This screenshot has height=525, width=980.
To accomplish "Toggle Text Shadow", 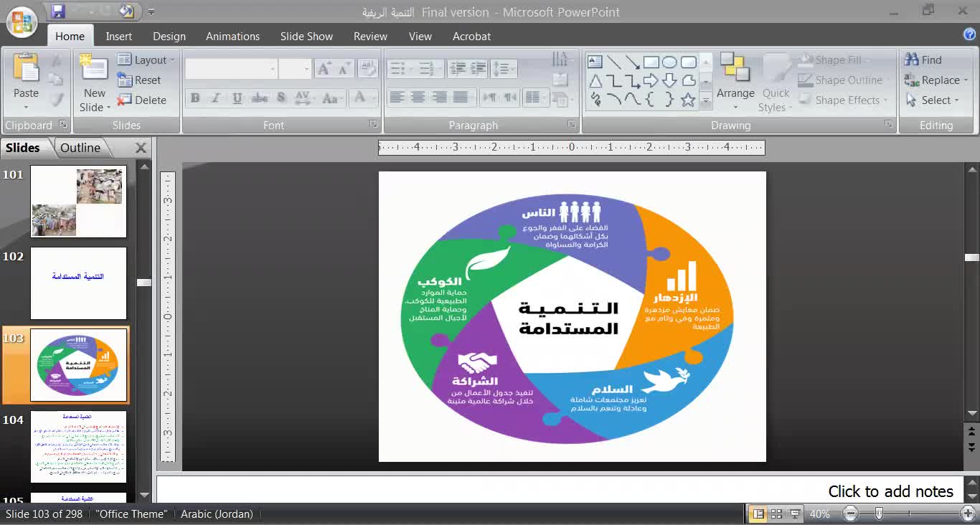I will (281, 98).
